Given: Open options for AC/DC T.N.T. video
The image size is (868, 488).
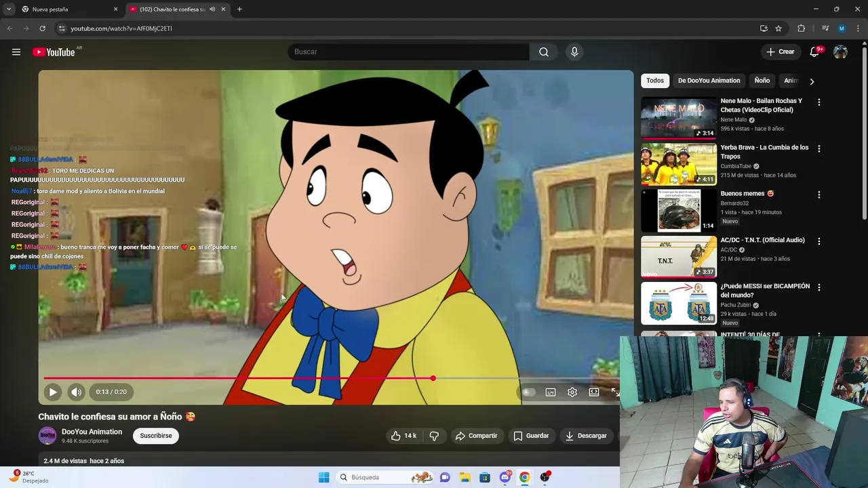Looking at the screenshot, I should pyautogui.click(x=818, y=241).
